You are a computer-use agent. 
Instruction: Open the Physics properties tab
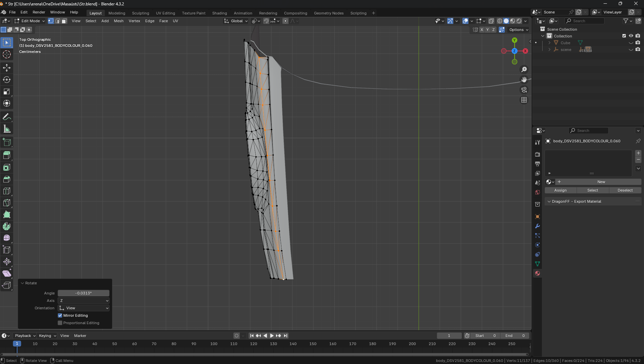[538, 245]
